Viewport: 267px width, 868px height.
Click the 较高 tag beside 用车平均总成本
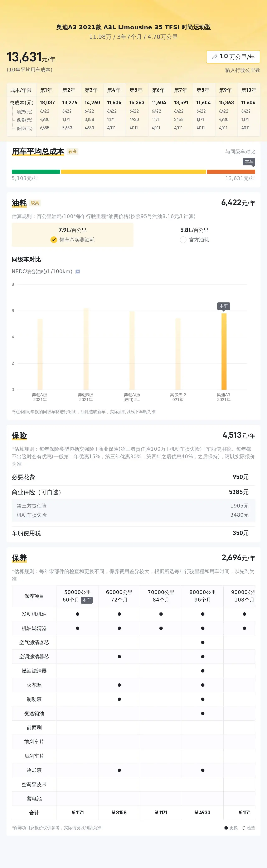coord(72,152)
